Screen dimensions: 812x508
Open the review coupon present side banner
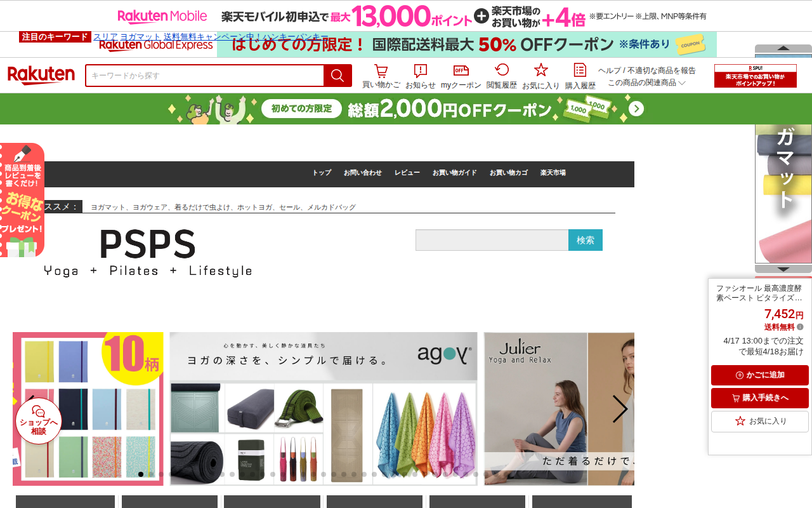[x=22, y=200]
